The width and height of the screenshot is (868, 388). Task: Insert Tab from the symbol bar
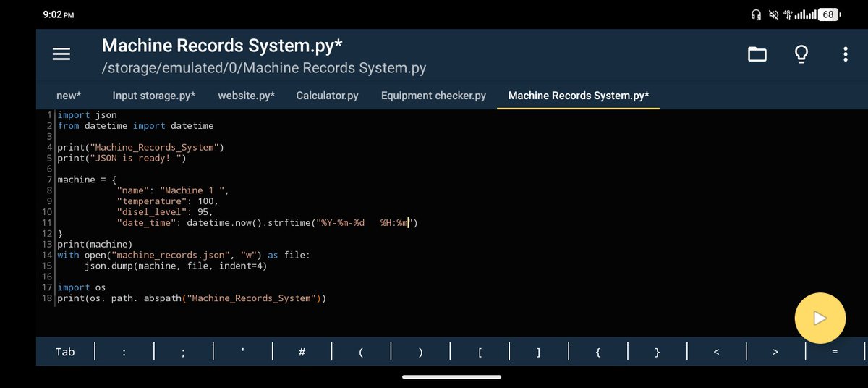(x=65, y=352)
